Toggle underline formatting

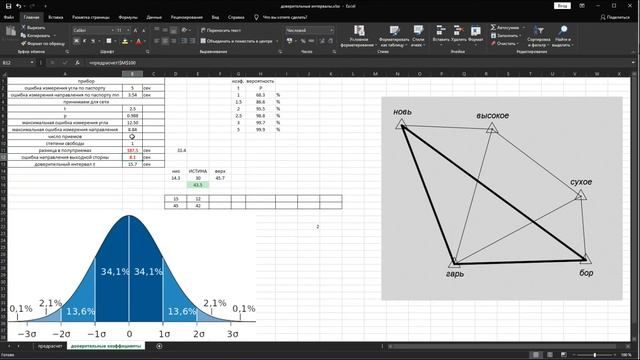(93, 41)
